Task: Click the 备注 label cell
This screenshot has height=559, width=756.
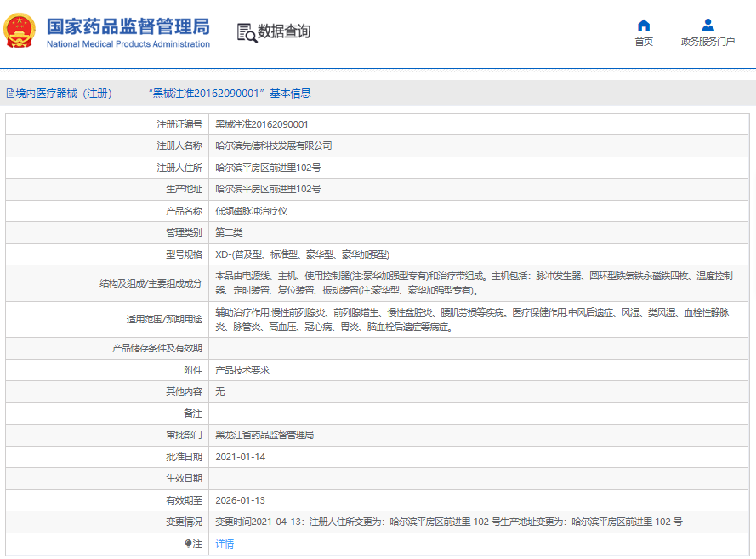Action: (x=107, y=414)
